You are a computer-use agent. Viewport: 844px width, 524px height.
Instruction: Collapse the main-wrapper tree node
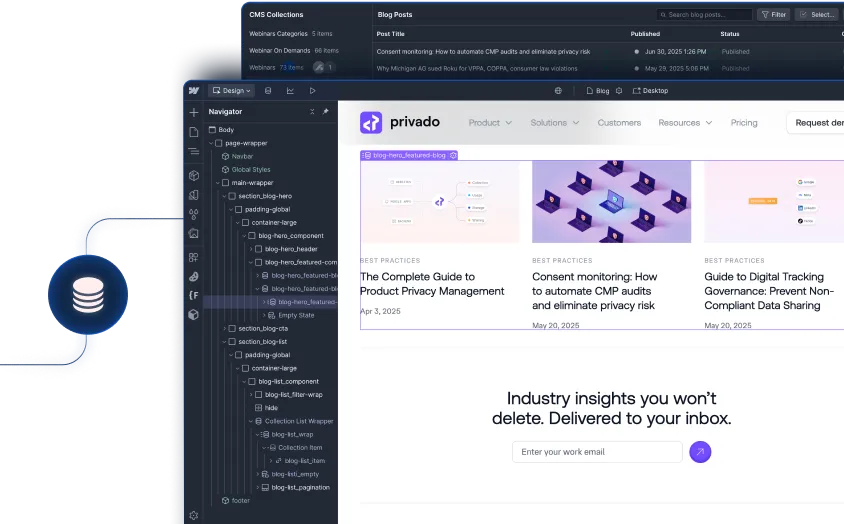(x=218, y=183)
